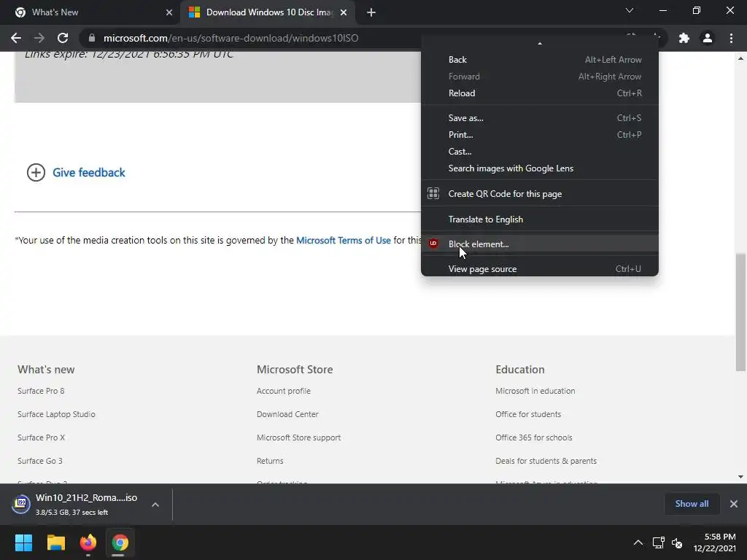The width and height of the screenshot is (747, 560).
Task: Select Back in context menu
Action: [x=540, y=60]
